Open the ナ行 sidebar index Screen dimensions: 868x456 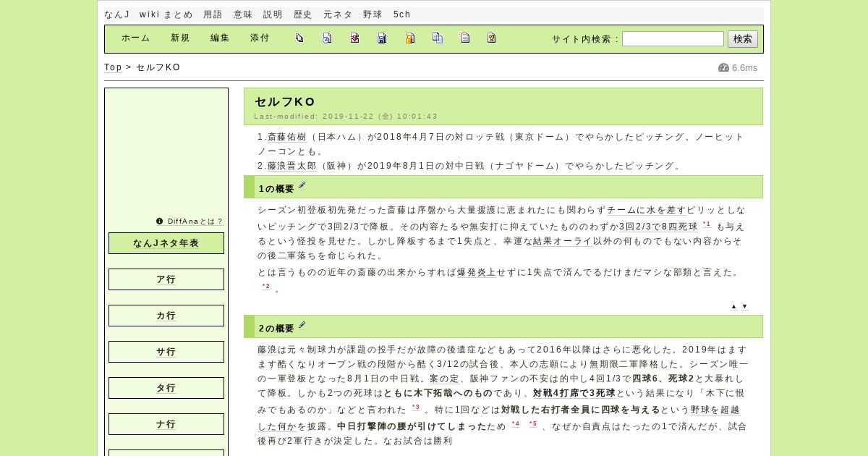click(x=166, y=424)
